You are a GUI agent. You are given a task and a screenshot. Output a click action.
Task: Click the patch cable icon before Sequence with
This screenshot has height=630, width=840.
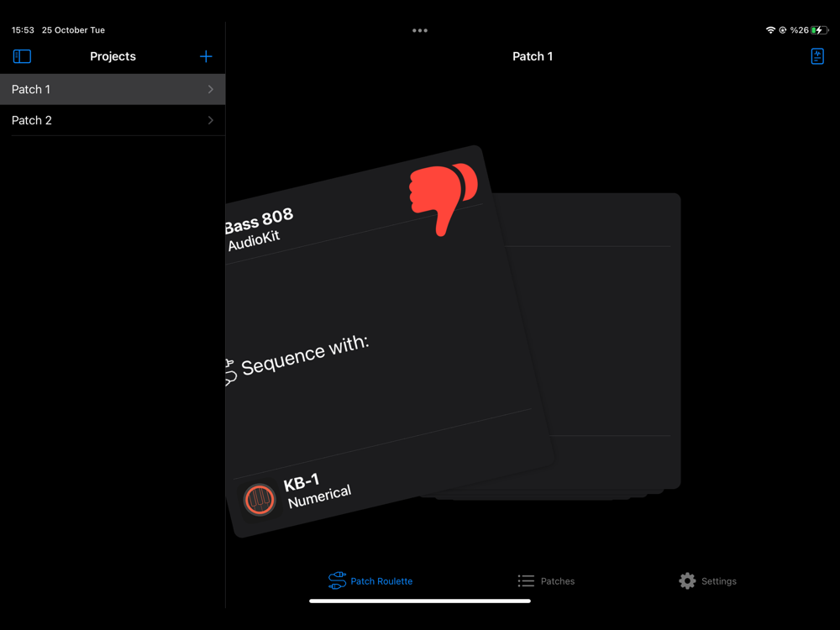(230, 372)
